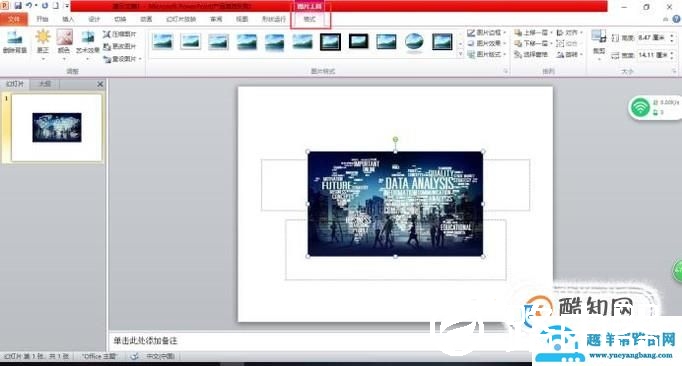Apply the black double frame picture style
The height and width of the screenshot is (366, 682).
point(330,42)
